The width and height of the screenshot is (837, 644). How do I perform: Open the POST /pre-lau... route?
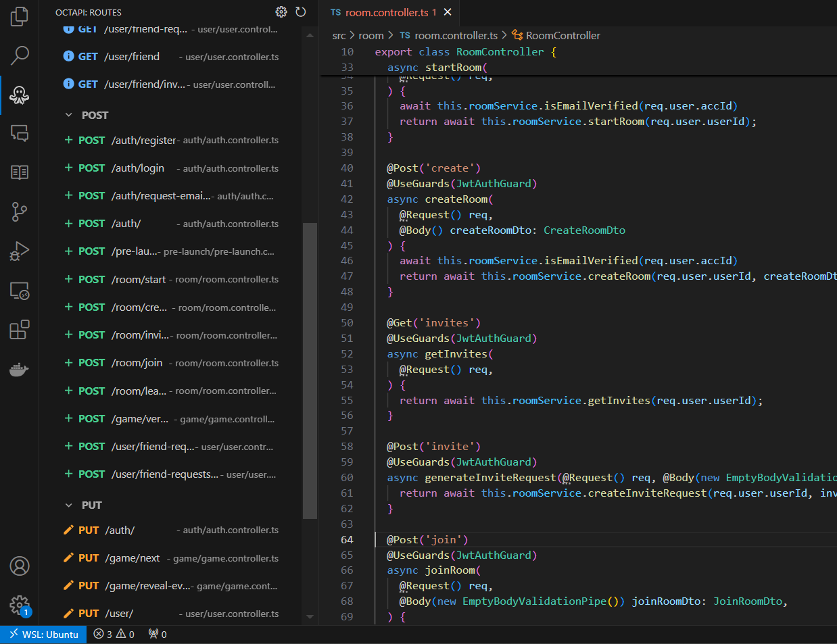coord(170,251)
